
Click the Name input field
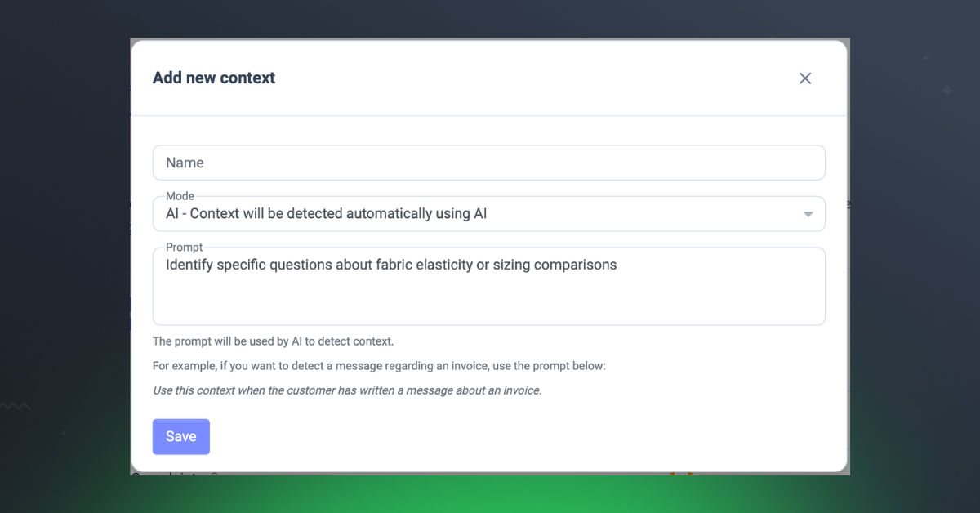click(488, 163)
